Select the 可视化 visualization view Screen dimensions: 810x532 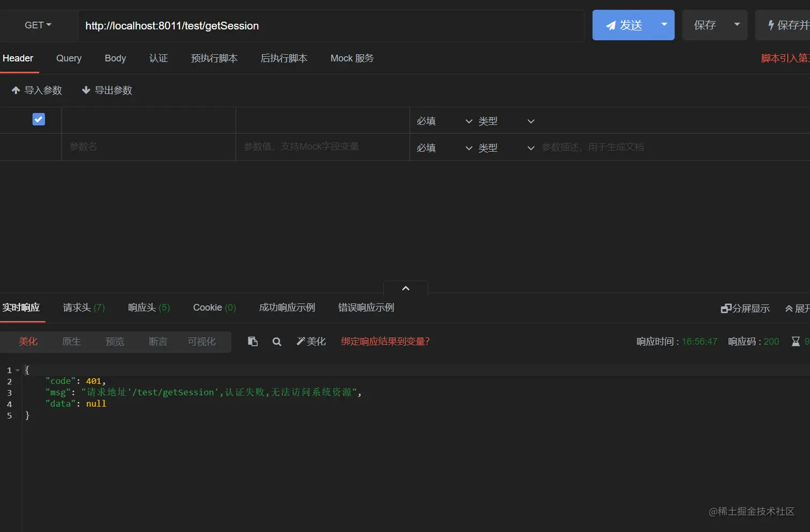point(201,341)
